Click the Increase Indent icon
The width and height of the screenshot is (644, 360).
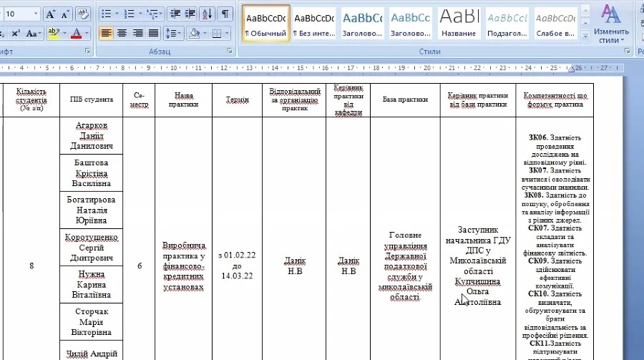tap(190, 14)
